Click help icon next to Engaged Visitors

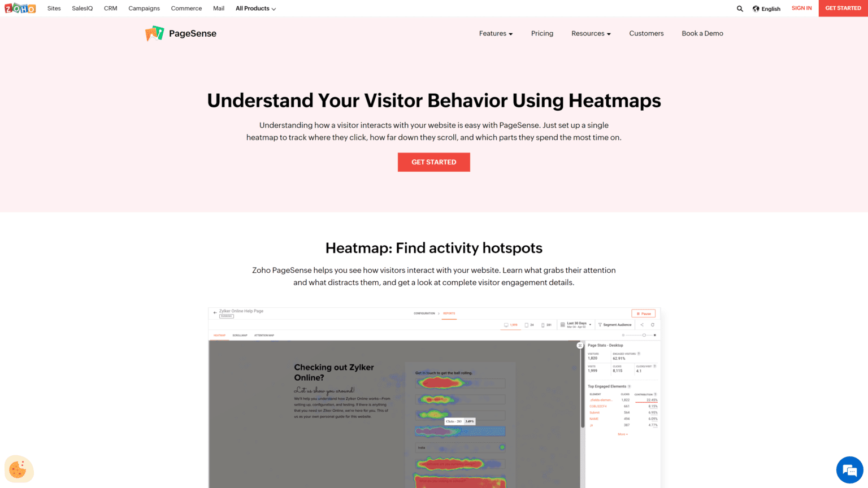click(639, 354)
